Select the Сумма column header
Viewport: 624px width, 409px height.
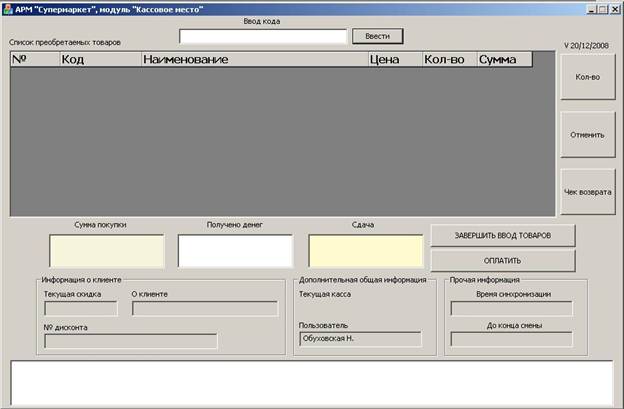[x=505, y=59]
